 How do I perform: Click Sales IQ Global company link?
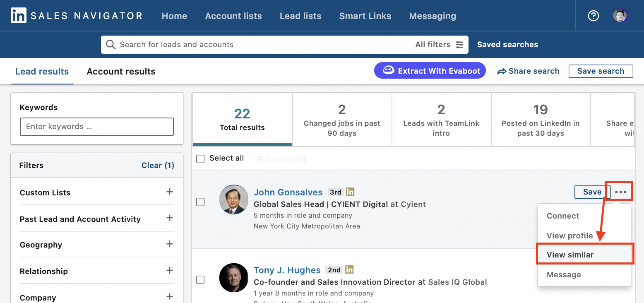(457, 282)
